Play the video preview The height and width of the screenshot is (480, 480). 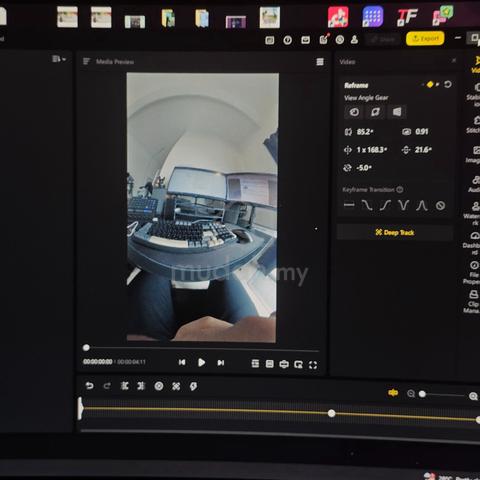pyautogui.click(x=201, y=362)
